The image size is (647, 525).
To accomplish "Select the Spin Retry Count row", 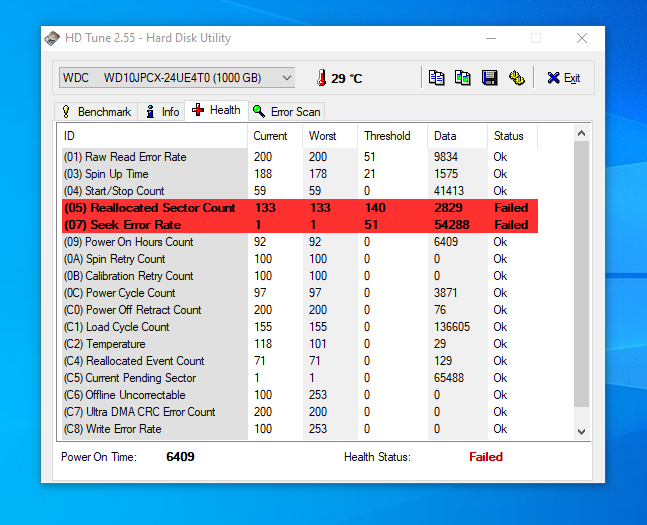I will (x=300, y=259).
